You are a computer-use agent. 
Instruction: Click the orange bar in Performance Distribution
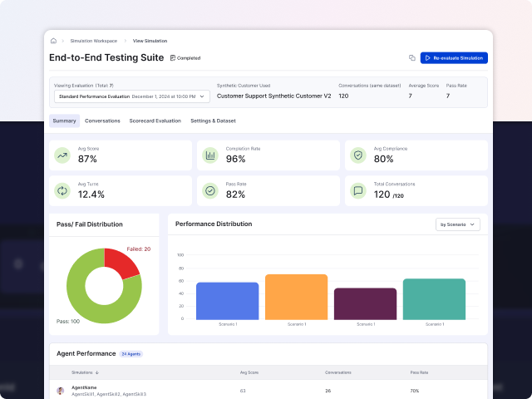(296, 296)
